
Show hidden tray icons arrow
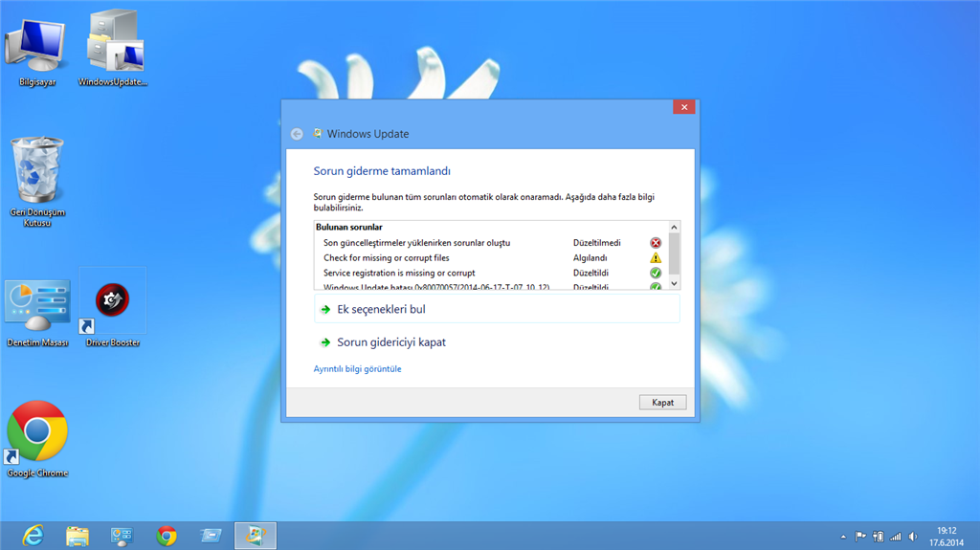(x=843, y=537)
